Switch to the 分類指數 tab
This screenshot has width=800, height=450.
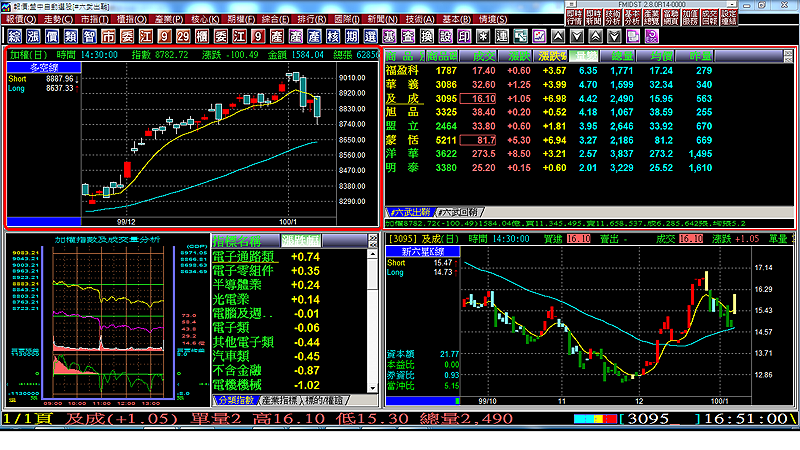click(236, 401)
